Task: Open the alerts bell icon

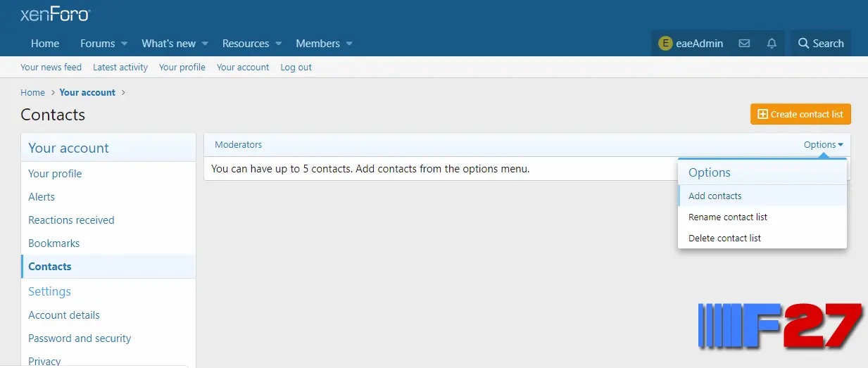Action: click(772, 44)
